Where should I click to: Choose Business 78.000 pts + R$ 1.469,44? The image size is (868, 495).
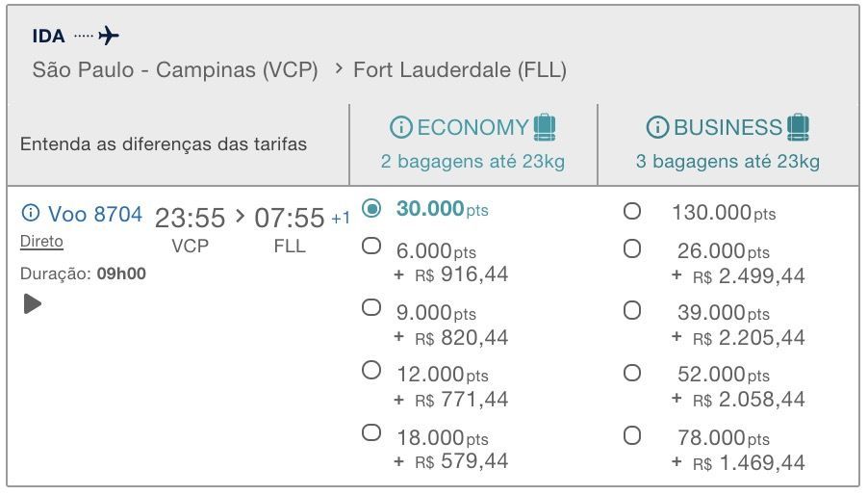click(631, 435)
